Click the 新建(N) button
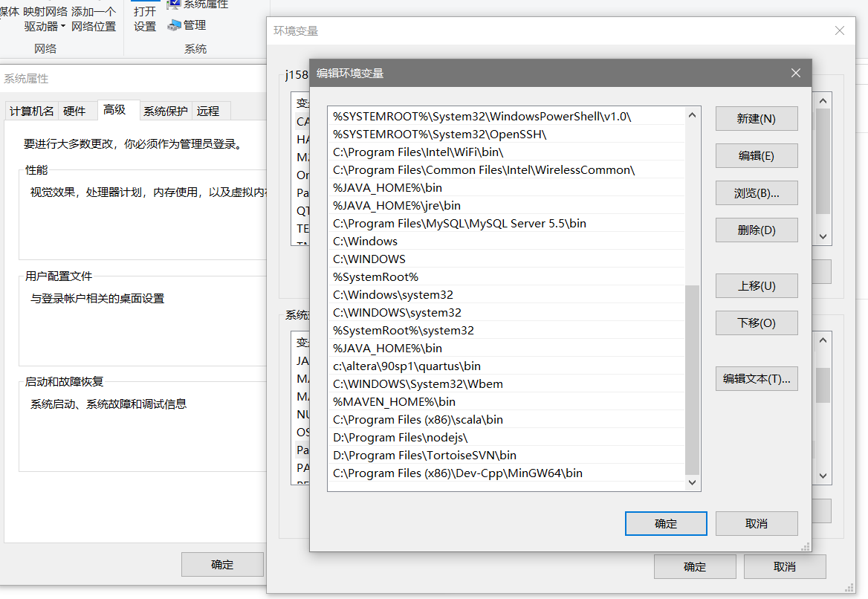 tap(757, 118)
